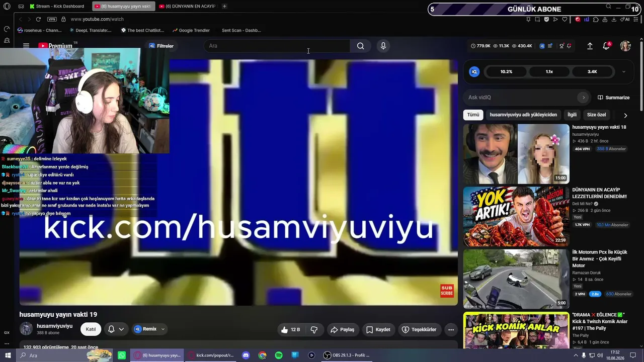Open the browser downloads icon

click(x=614, y=19)
